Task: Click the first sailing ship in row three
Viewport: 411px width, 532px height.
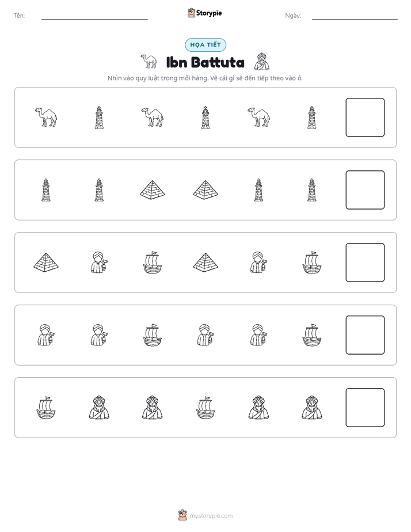Action: coord(153,263)
